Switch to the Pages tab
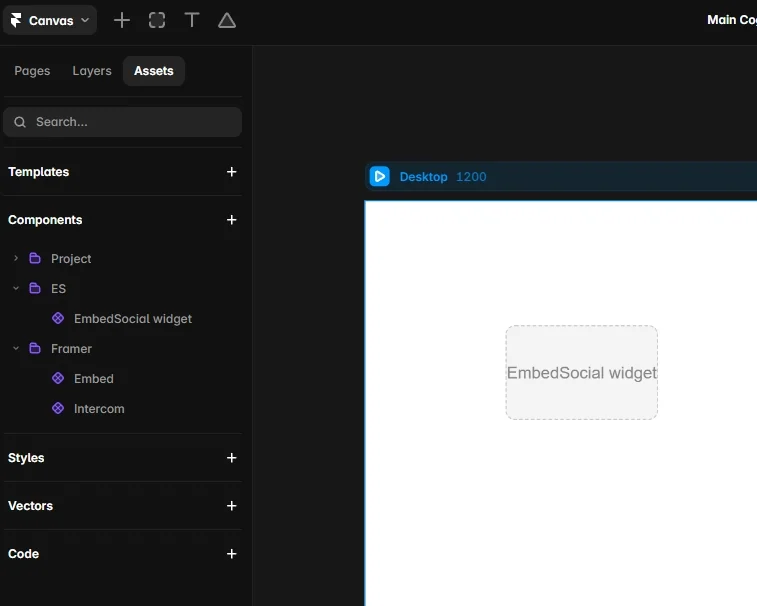 pos(32,71)
